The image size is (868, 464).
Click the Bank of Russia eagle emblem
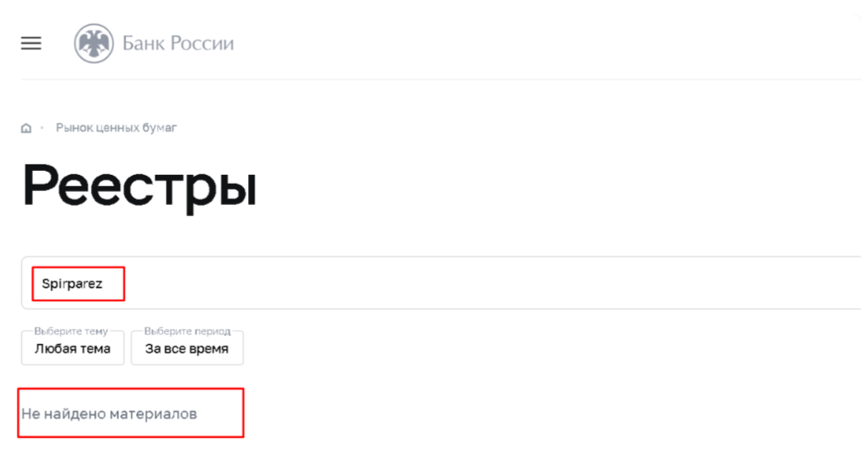pyautogui.click(x=93, y=43)
